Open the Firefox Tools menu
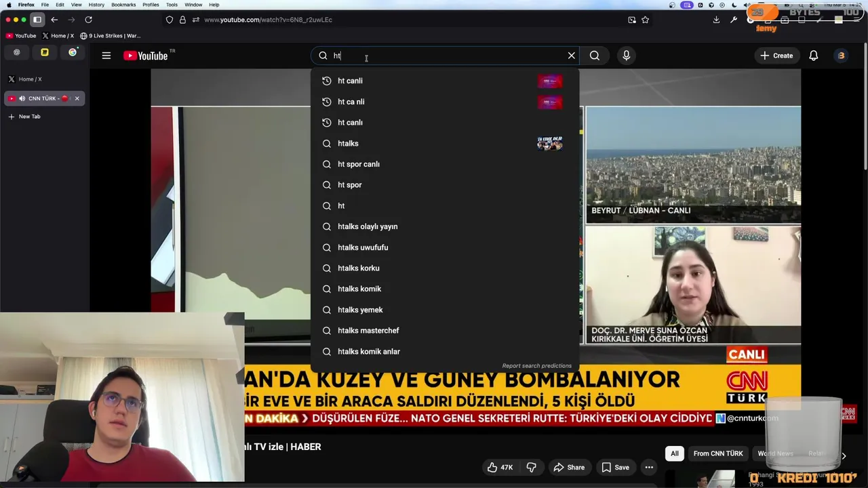 [x=172, y=5]
